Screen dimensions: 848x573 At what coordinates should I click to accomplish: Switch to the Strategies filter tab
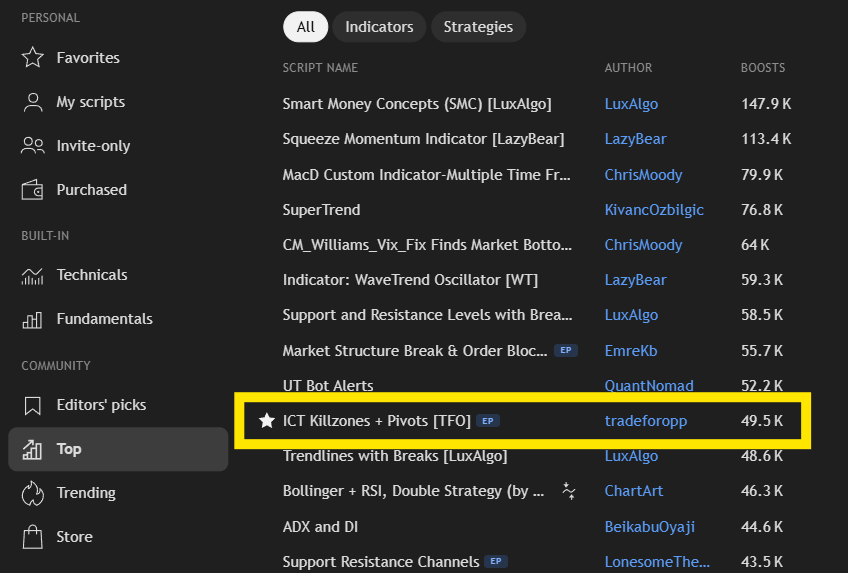[x=478, y=26]
